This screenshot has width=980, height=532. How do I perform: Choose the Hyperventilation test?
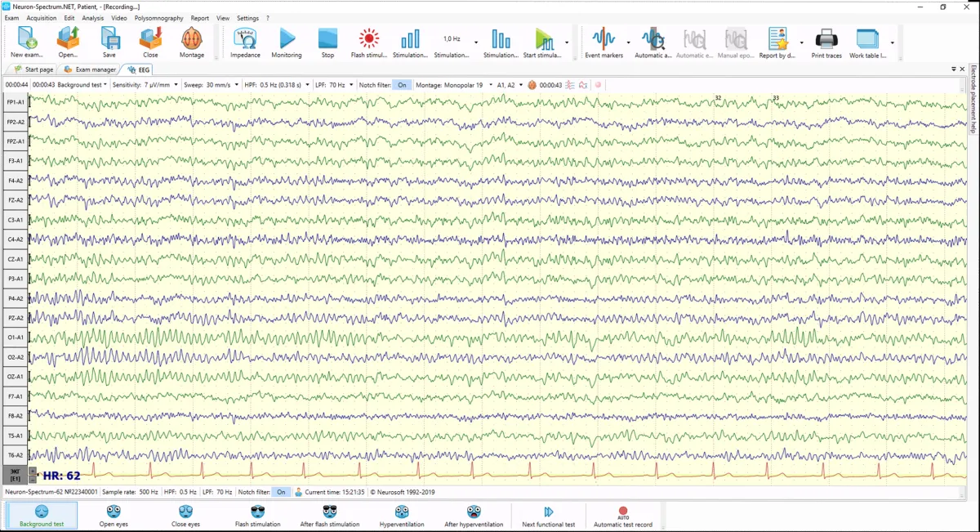402,516
